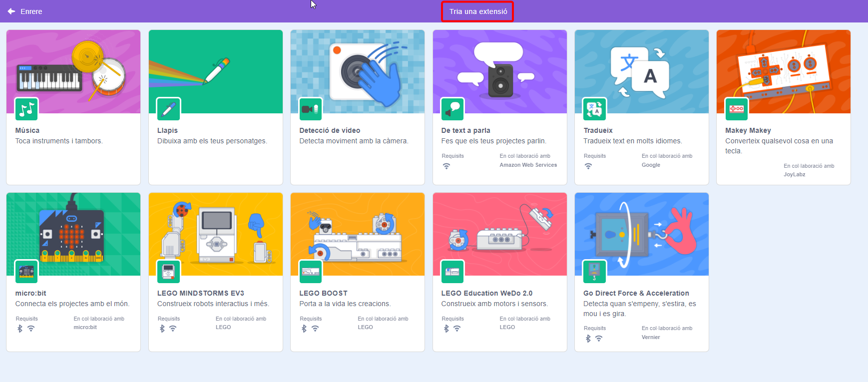Click the micro:bit board icon
The image size is (868, 382).
pyautogui.click(x=26, y=272)
